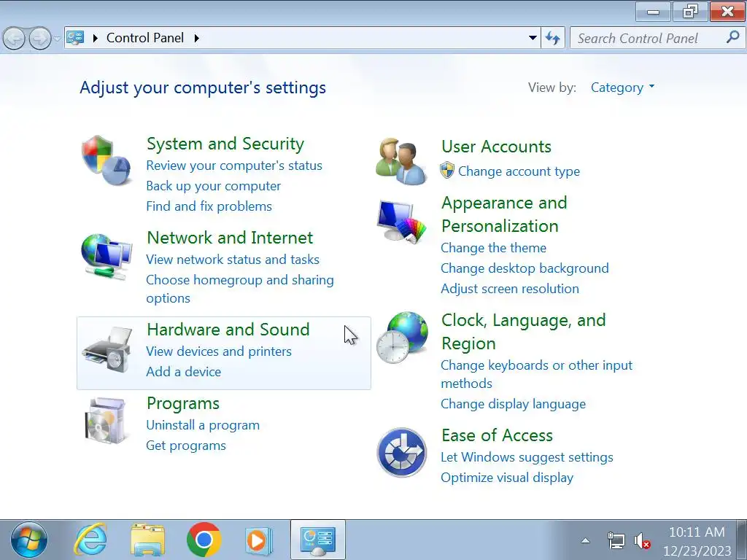Open Change keyboards or other input methods

536,374
